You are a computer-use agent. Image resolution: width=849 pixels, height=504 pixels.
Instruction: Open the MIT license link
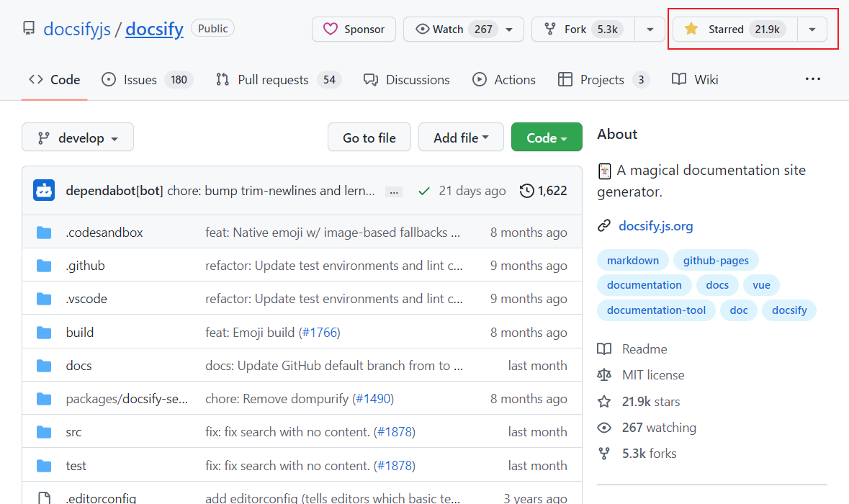tap(641, 374)
